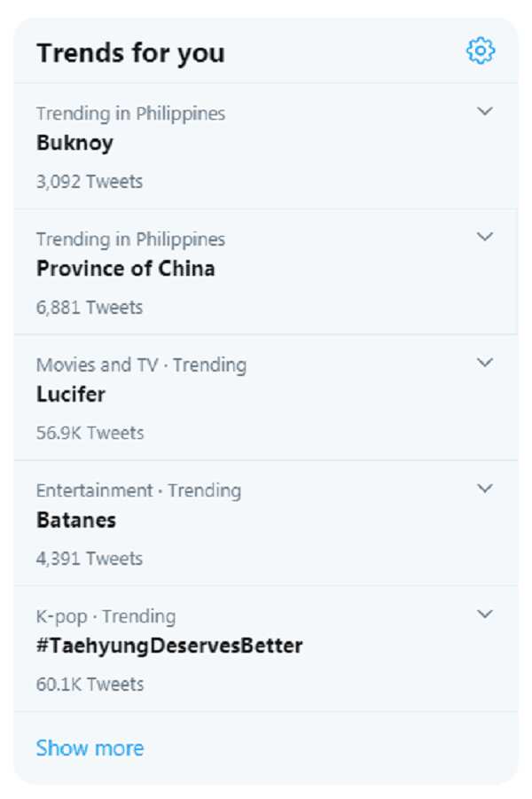Open chevron menu for #TaehyungDeservesBetter
Screen dimensions: 532x799
pyautogui.click(x=485, y=614)
